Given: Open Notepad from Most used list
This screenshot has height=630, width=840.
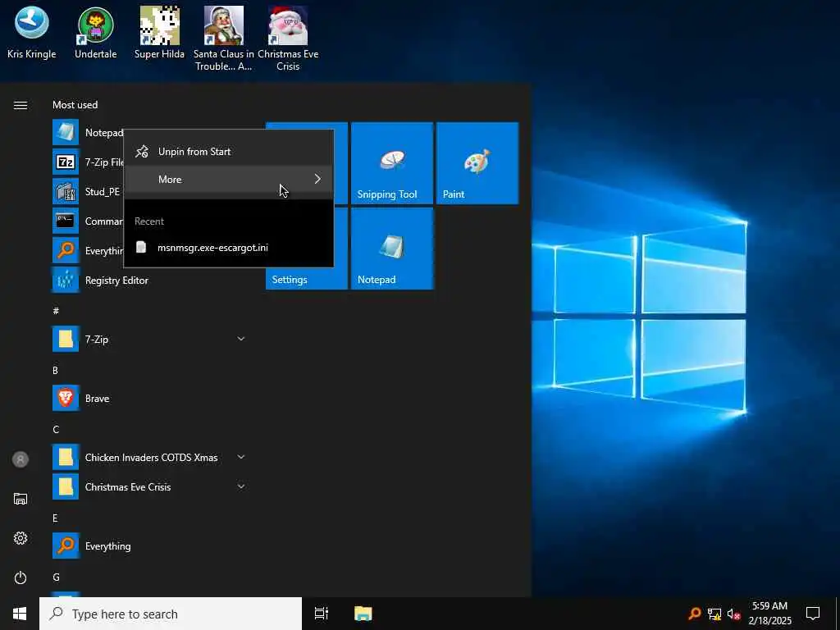Looking at the screenshot, I should tap(88, 132).
